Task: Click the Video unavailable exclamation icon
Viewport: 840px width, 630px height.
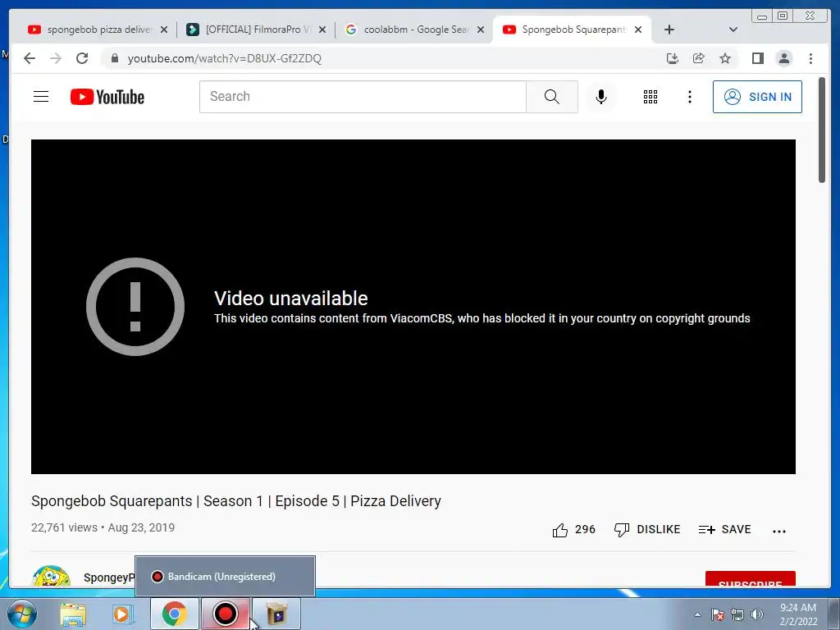Action: pyautogui.click(x=135, y=307)
